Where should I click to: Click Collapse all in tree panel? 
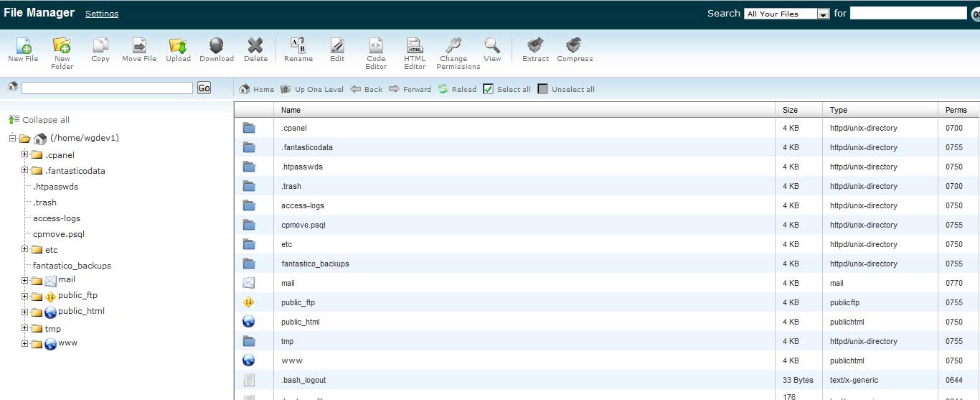pyautogui.click(x=39, y=120)
